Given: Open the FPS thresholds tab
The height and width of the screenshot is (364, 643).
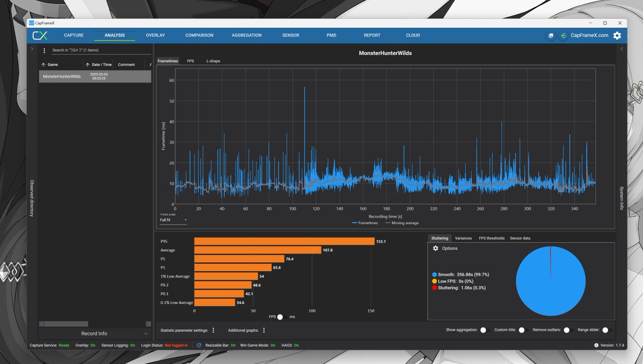Looking at the screenshot, I should (x=492, y=238).
